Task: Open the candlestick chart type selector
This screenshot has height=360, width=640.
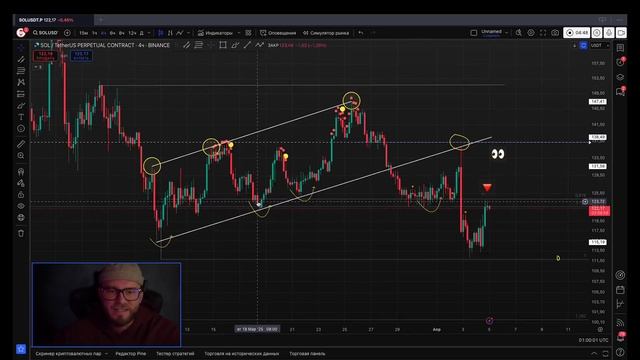Action: [161, 33]
